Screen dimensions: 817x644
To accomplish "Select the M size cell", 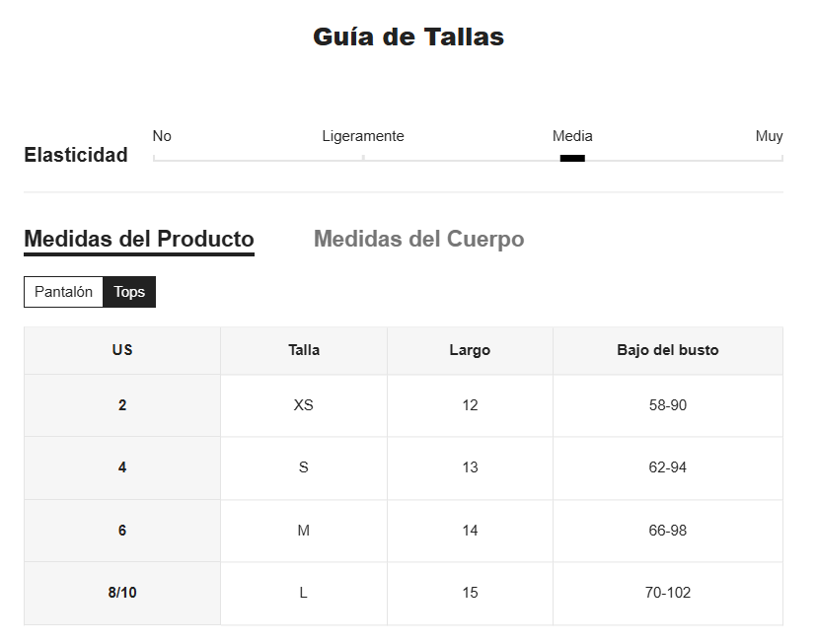I will click(304, 531).
